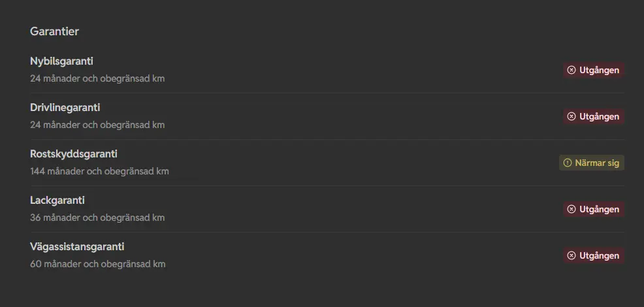The height and width of the screenshot is (307, 644).
Task: Select the Utgången badge for Nybilsgaranti
Action: 594,70
